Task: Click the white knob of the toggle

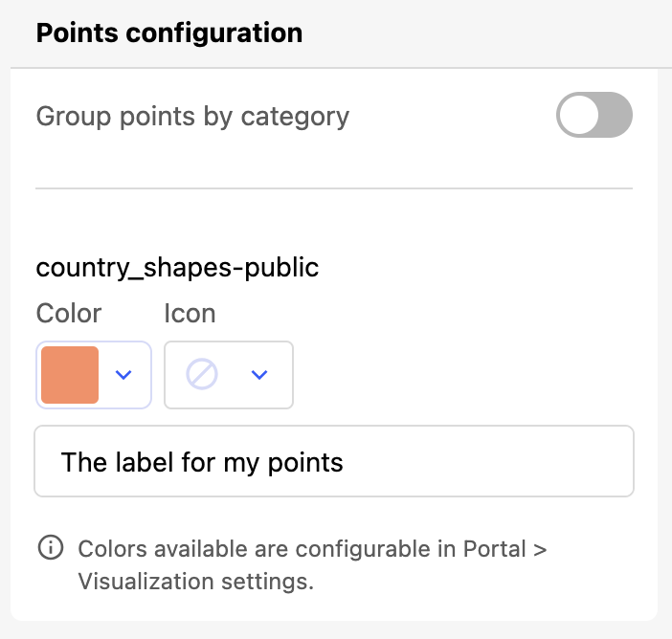Action: pos(579,116)
